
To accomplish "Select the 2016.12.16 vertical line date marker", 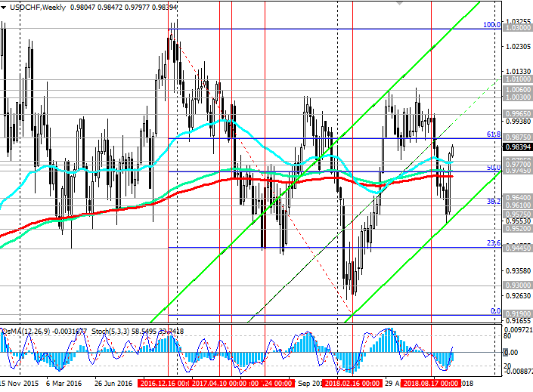I will pyautogui.click(x=164, y=384).
